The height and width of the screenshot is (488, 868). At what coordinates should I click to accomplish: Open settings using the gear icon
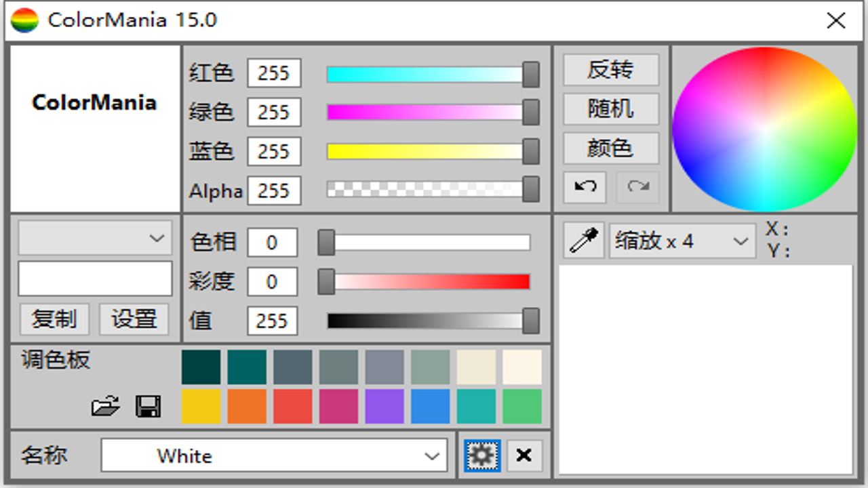click(482, 455)
